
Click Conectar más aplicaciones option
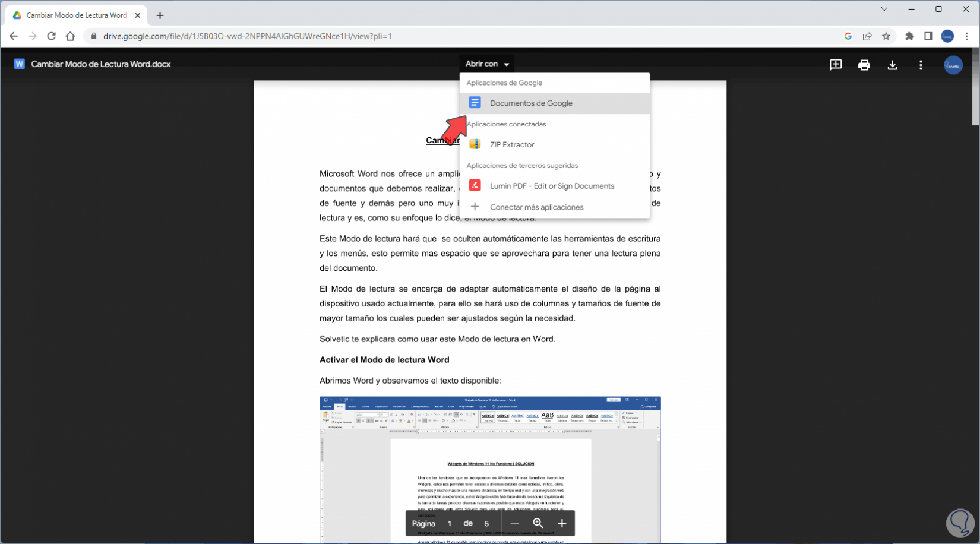pyautogui.click(x=554, y=207)
